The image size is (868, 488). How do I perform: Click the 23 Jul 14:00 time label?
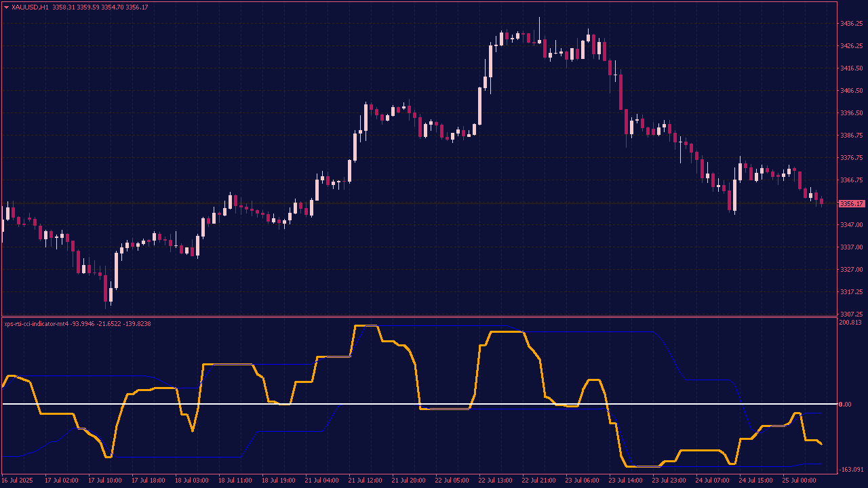[625, 481]
